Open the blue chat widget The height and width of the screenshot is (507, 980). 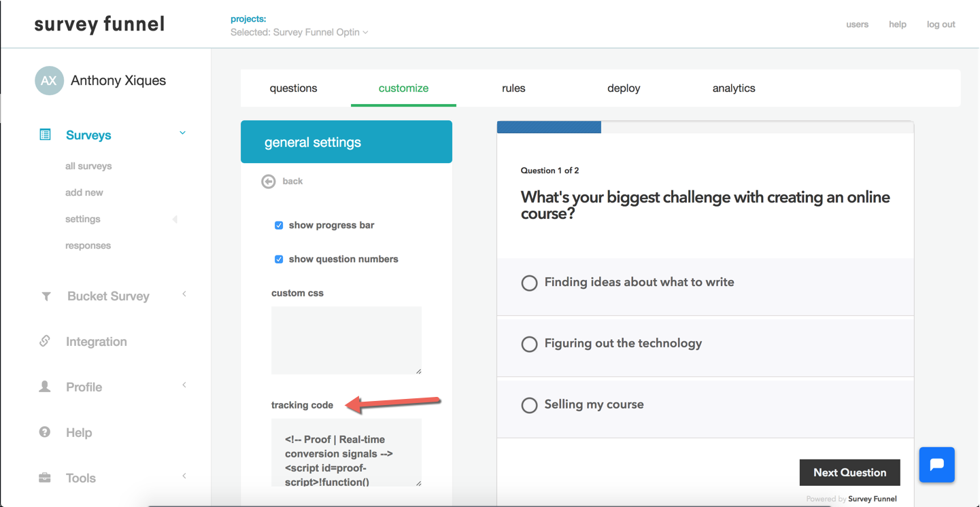(x=936, y=464)
